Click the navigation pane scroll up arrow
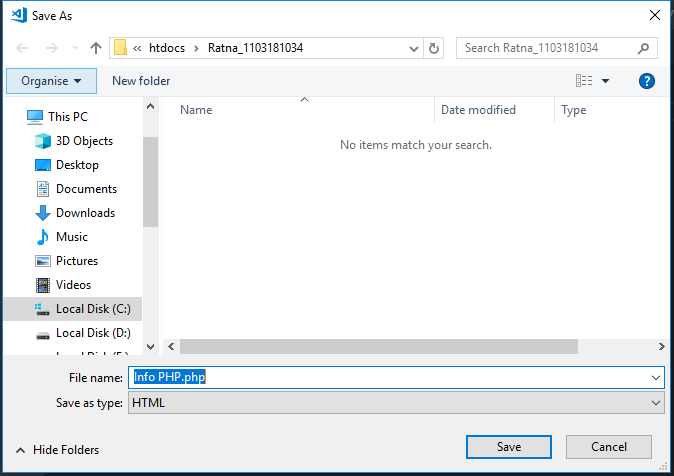The width and height of the screenshot is (674, 476). coord(150,106)
